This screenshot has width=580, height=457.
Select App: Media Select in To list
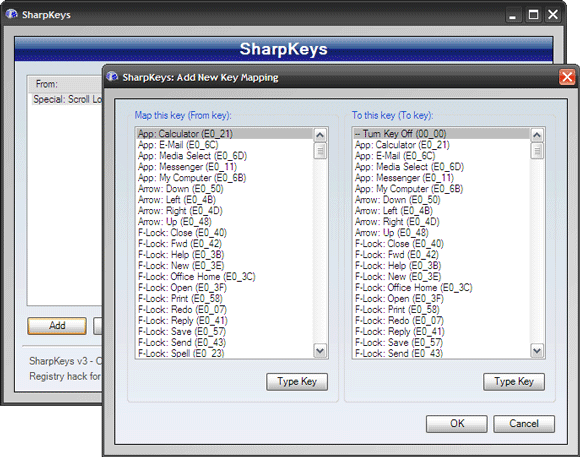[x=442, y=167]
